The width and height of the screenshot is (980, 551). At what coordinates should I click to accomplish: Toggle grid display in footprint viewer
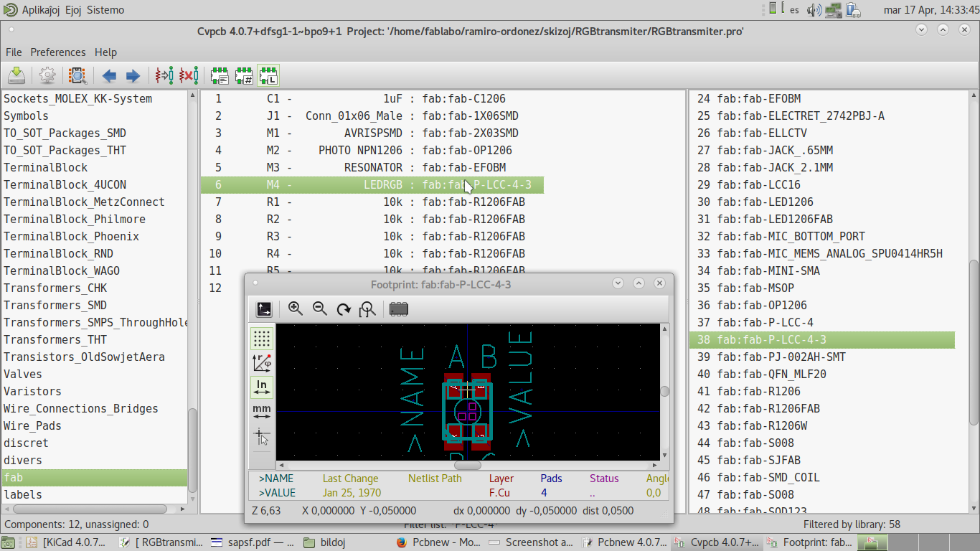262,338
